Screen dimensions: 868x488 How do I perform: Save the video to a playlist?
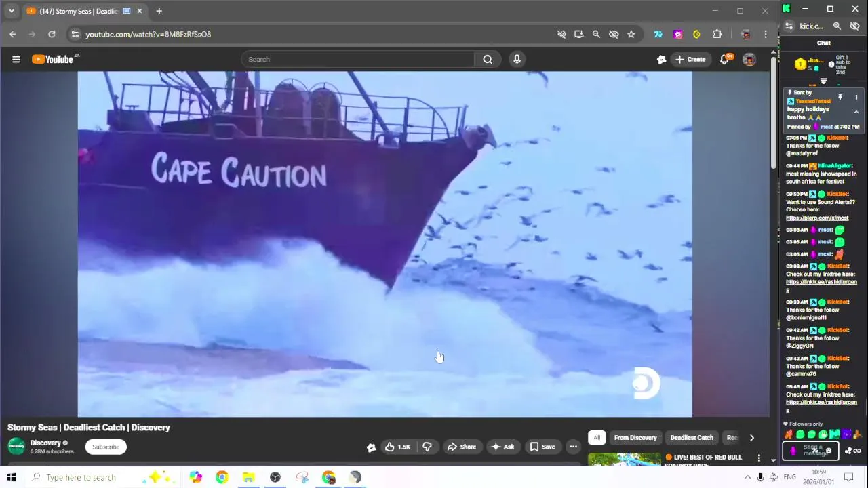point(542,447)
